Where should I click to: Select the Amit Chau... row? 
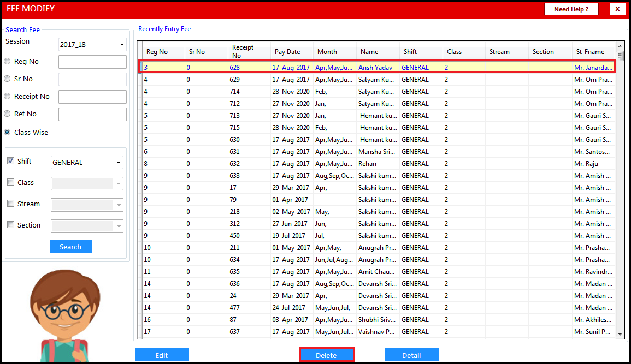(377, 272)
